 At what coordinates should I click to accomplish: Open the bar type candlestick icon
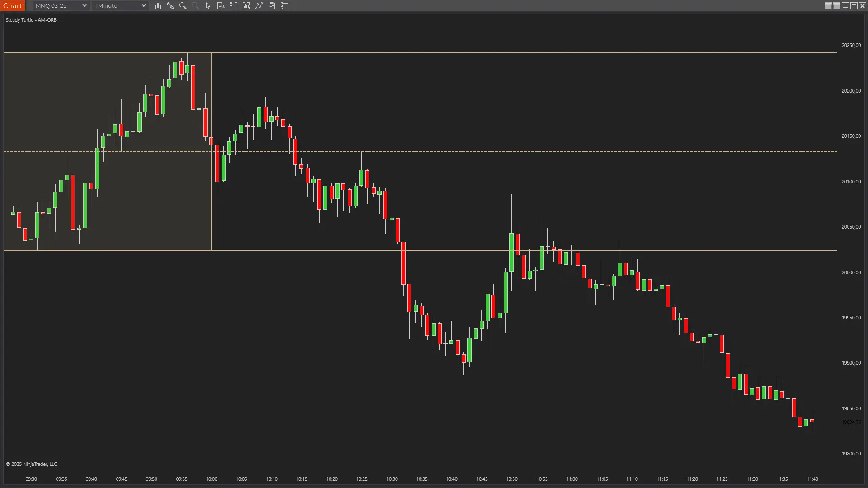click(158, 6)
